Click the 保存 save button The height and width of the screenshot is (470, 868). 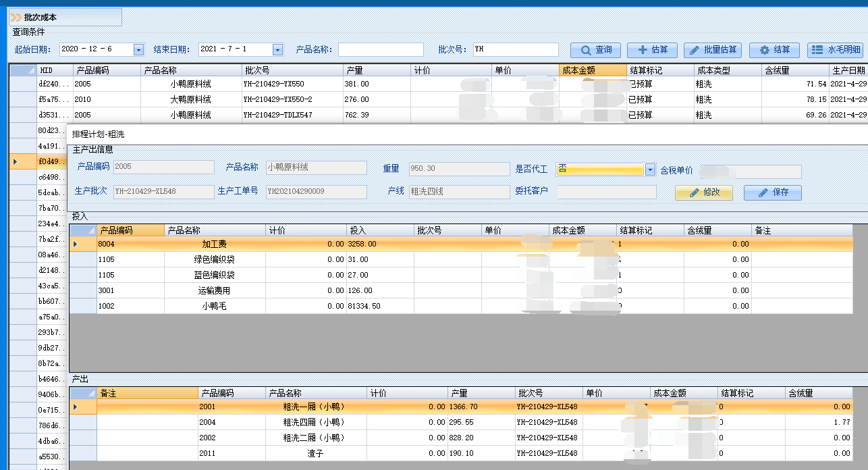coord(772,192)
